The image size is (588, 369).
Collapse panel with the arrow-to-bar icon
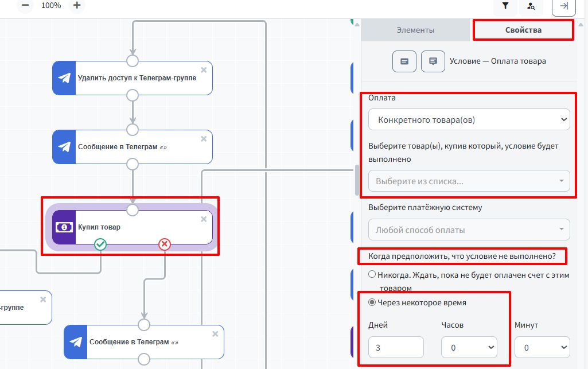tap(564, 6)
